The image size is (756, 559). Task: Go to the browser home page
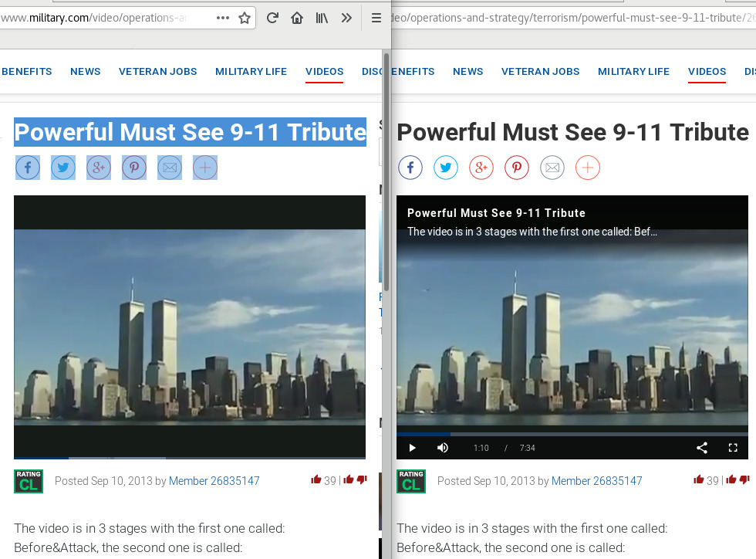tap(297, 18)
